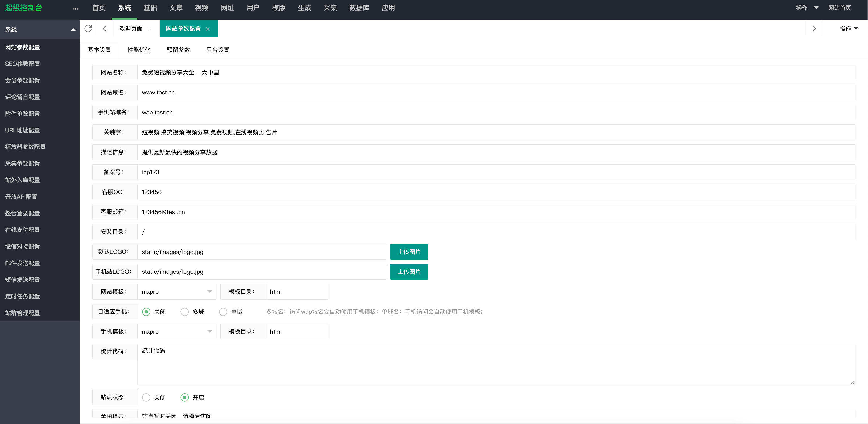Open the 手机模板 dropdown
The height and width of the screenshot is (424, 868).
click(177, 331)
